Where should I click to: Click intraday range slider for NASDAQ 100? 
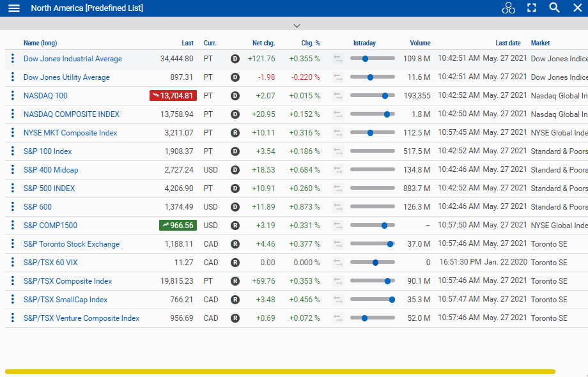click(x=373, y=96)
